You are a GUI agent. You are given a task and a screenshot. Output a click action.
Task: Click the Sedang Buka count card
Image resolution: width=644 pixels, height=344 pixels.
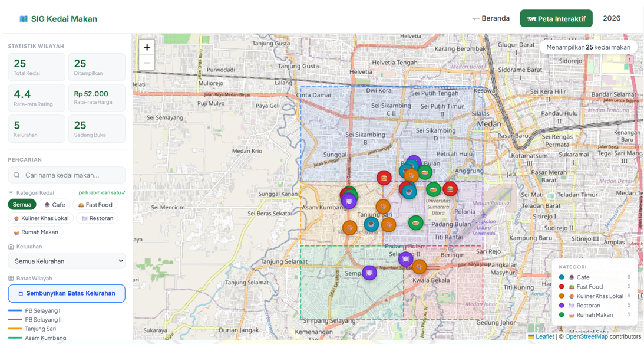tap(97, 129)
